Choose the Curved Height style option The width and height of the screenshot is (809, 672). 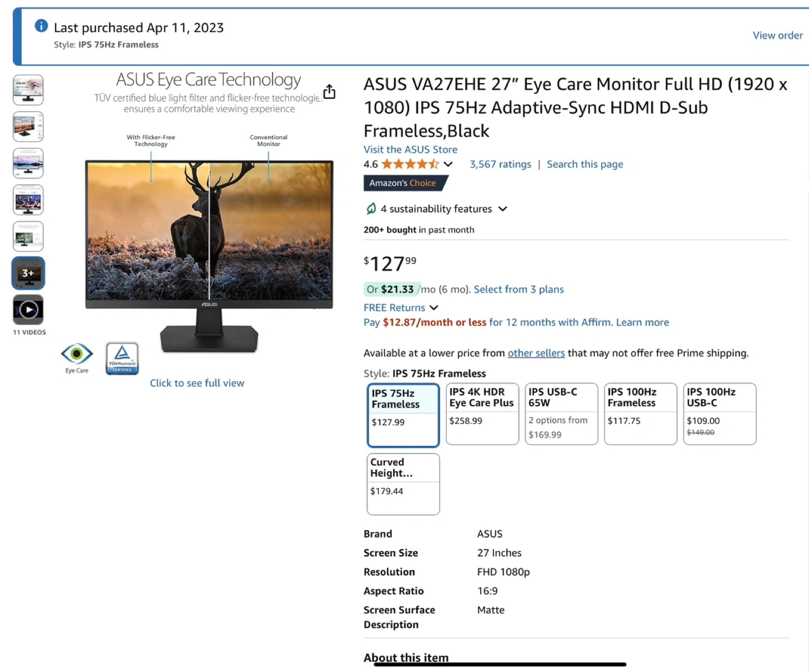[x=403, y=484]
